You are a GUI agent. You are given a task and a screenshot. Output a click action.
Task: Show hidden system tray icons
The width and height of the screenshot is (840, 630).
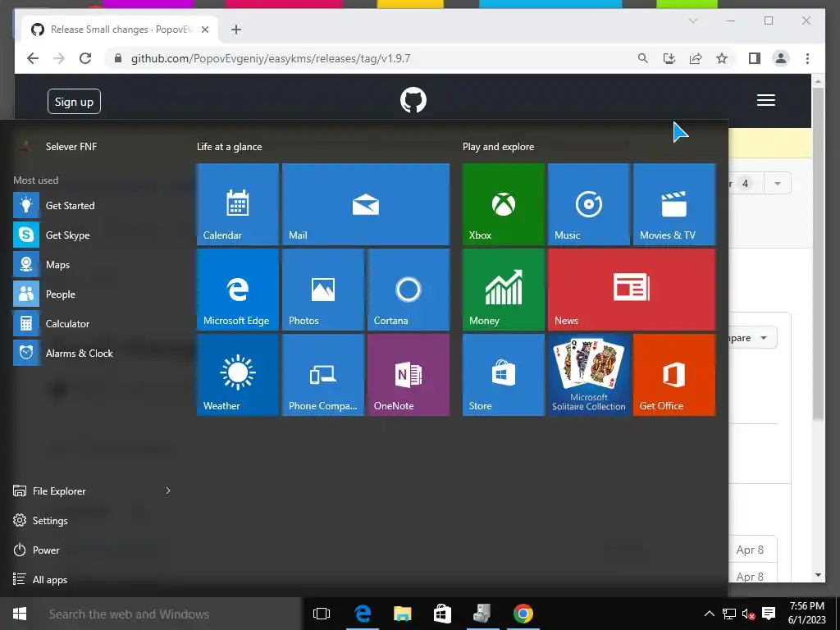tap(709, 614)
